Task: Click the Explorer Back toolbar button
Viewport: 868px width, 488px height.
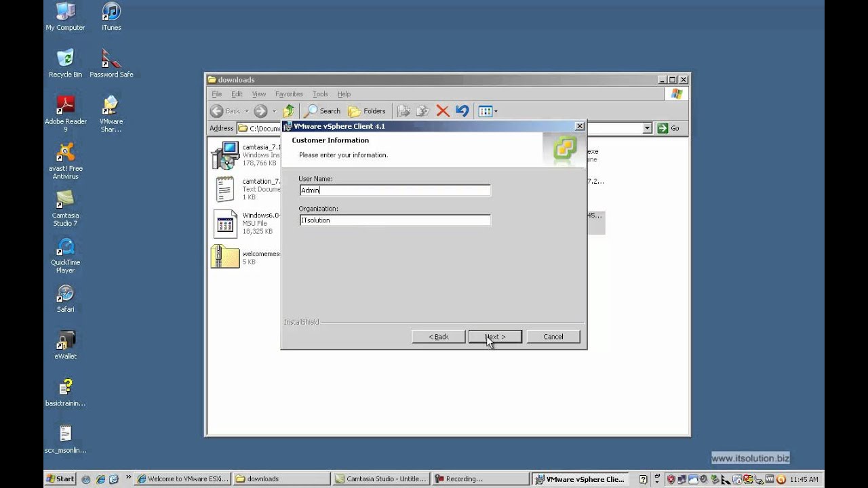Action: (x=225, y=111)
